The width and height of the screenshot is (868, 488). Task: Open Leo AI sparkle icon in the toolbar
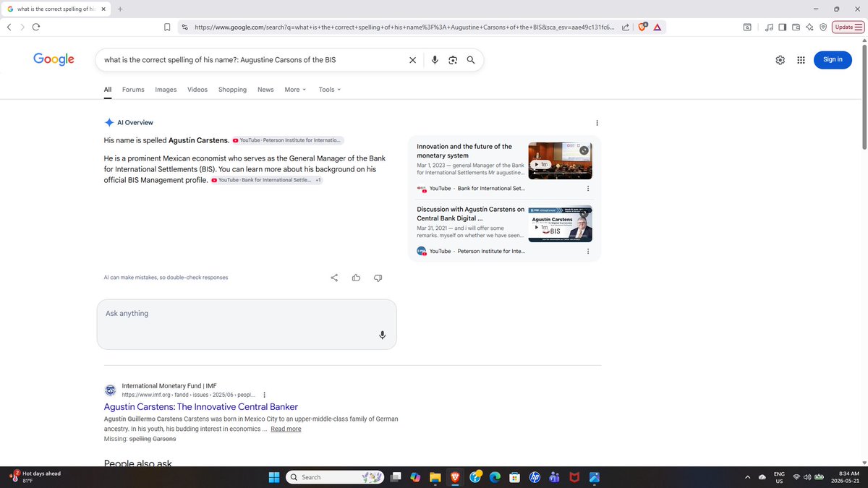tap(810, 27)
